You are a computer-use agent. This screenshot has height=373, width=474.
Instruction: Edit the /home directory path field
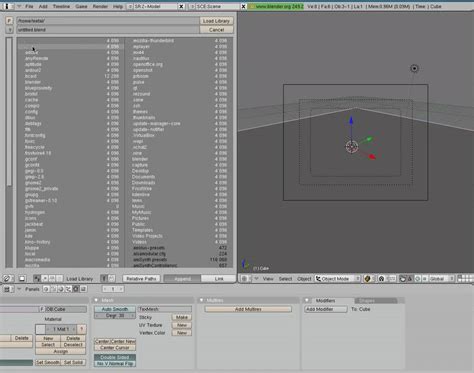pos(108,21)
